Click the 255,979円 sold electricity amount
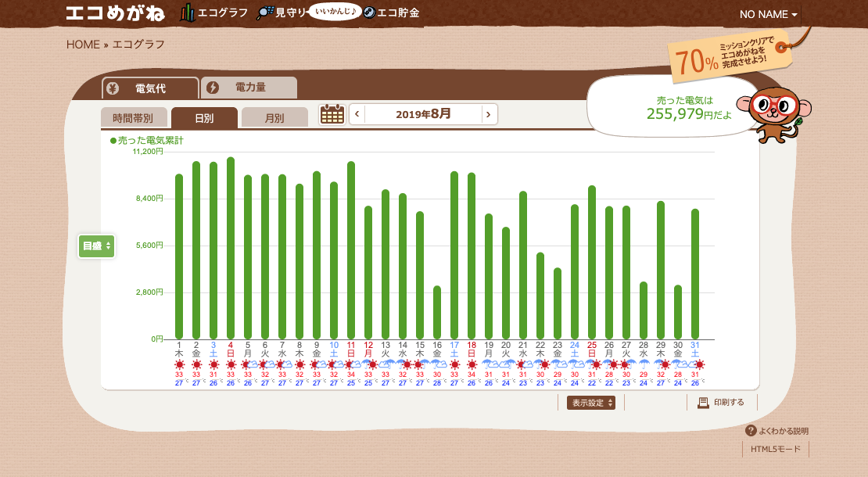The height and width of the screenshot is (477, 868). point(680,114)
